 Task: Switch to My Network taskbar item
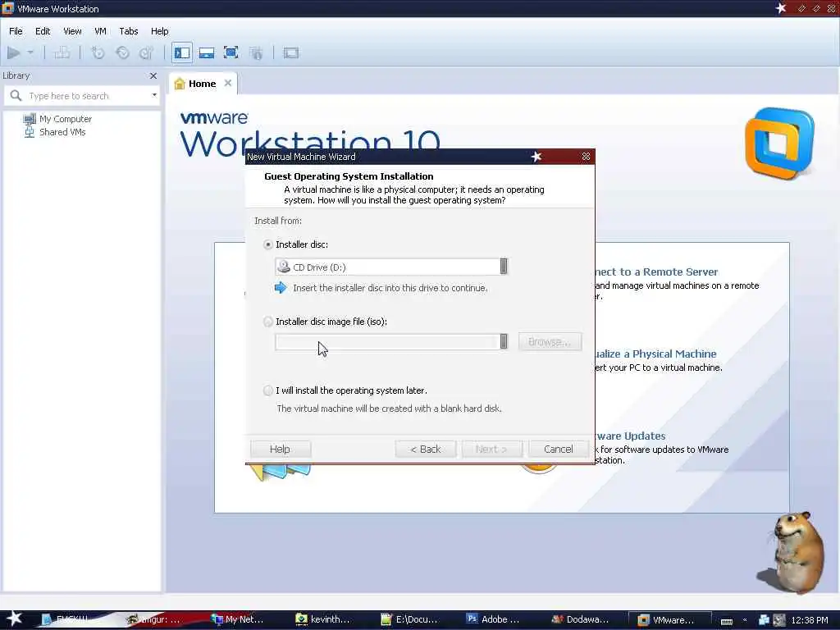point(238,619)
